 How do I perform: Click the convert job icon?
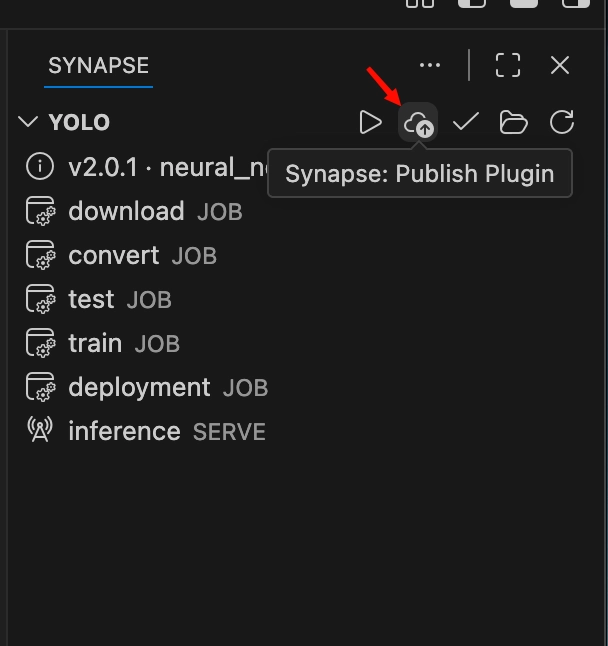[x=41, y=255]
